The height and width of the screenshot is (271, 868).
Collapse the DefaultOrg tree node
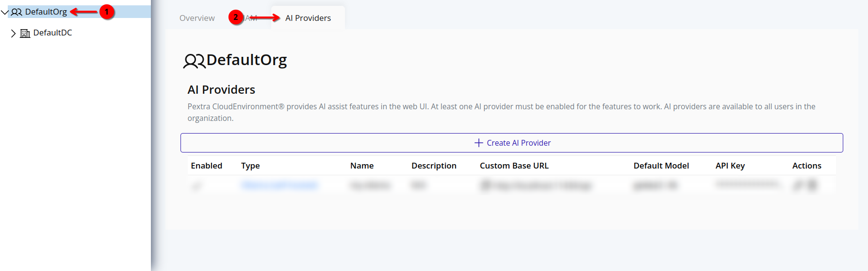pos(5,12)
